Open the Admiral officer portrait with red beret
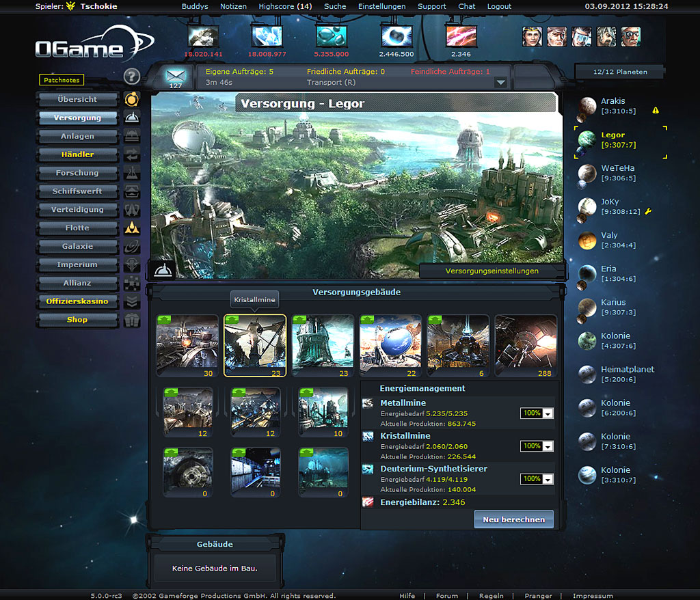The height and width of the screenshot is (600, 700). pyautogui.click(x=556, y=37)
